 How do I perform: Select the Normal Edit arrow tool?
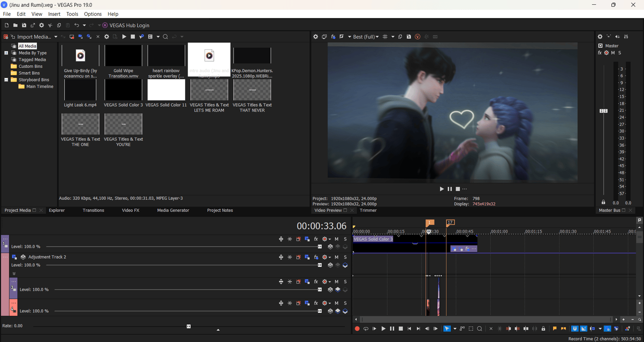point(447,329)
